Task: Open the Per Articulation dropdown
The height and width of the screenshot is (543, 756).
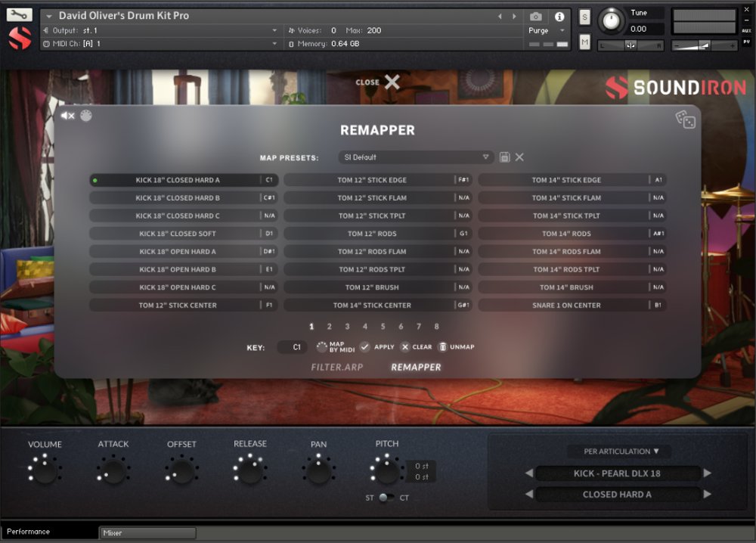Action: (x=618, y=451)
